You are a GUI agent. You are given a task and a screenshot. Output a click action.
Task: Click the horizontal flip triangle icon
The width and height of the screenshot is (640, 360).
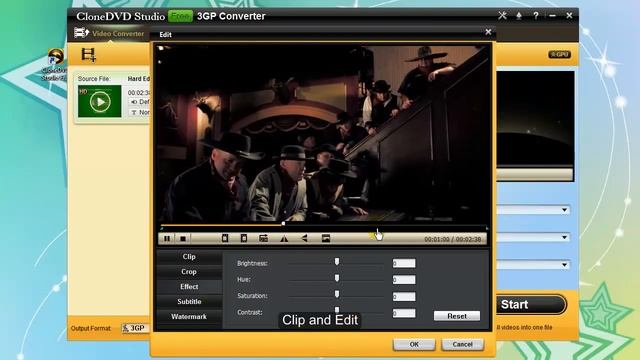pyautogui.click(x=284, y=238)
